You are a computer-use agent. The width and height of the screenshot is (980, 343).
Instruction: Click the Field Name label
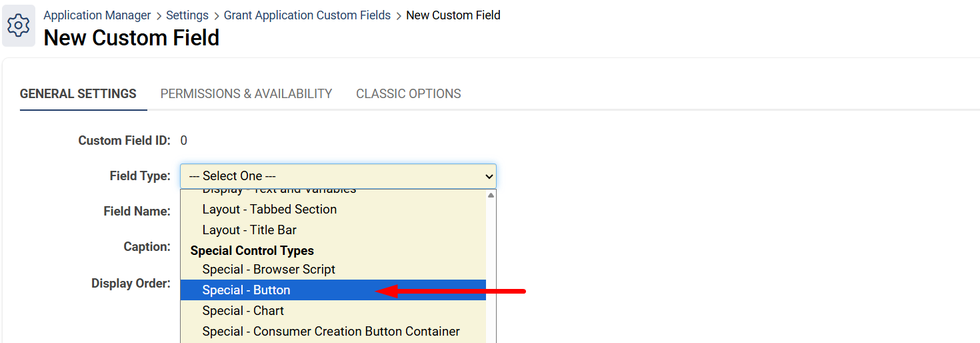click(137, 212)
